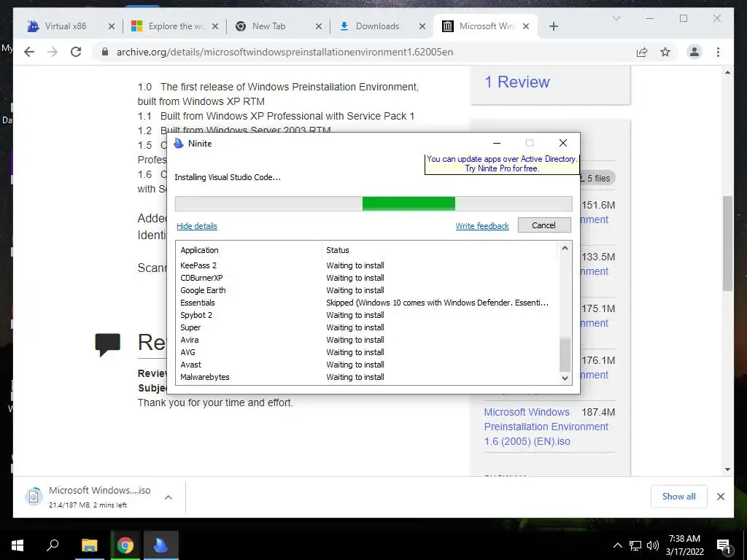Click the page scroll-down arrow

point(727,470)
